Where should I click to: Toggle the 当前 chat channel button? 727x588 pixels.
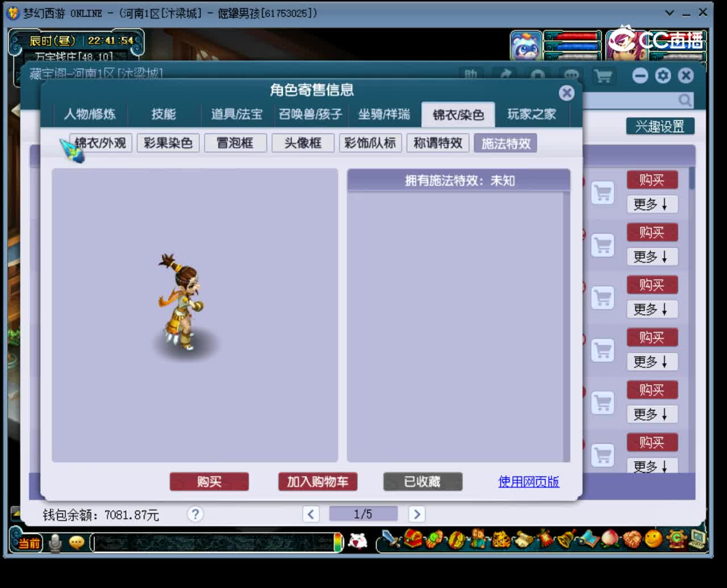28,543
